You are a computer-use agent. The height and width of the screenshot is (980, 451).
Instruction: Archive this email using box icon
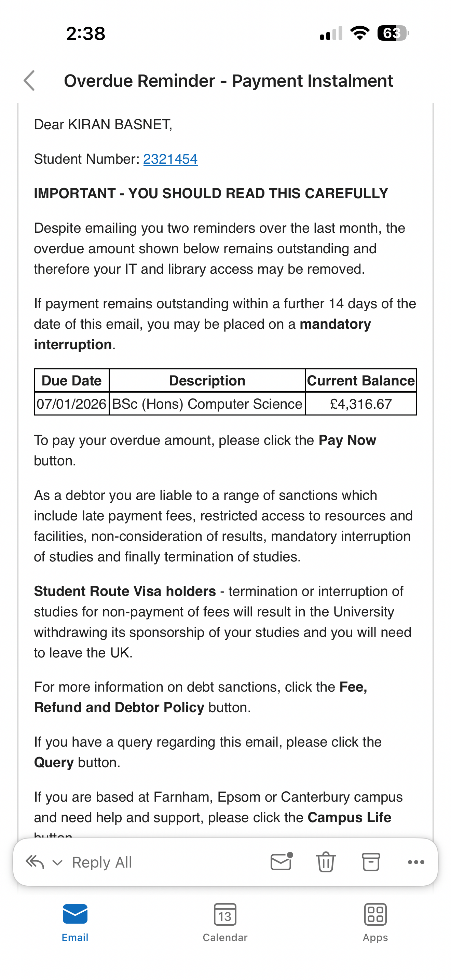(371, 862)
